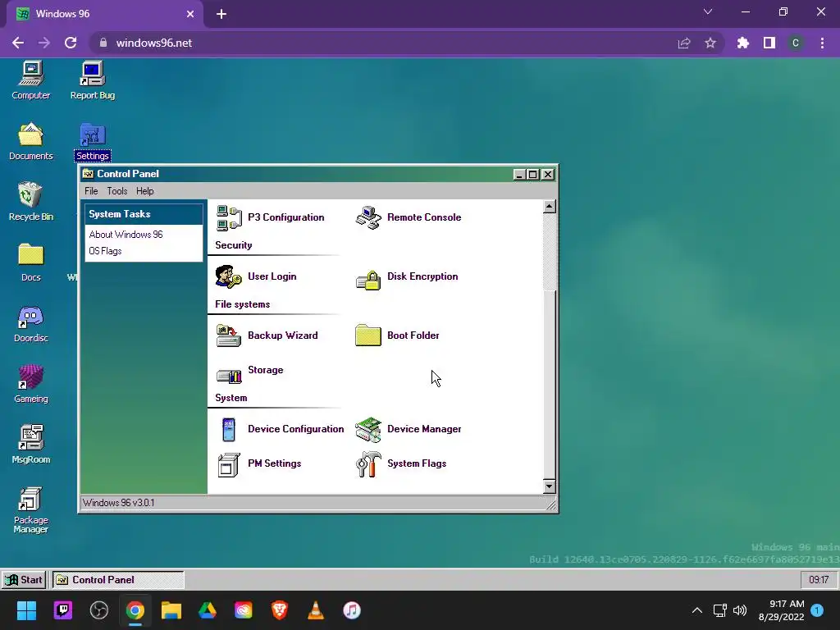This screenshot has width=840, height=630.
Task: Open the Device Manager
Action: click(x=409, y=429)
